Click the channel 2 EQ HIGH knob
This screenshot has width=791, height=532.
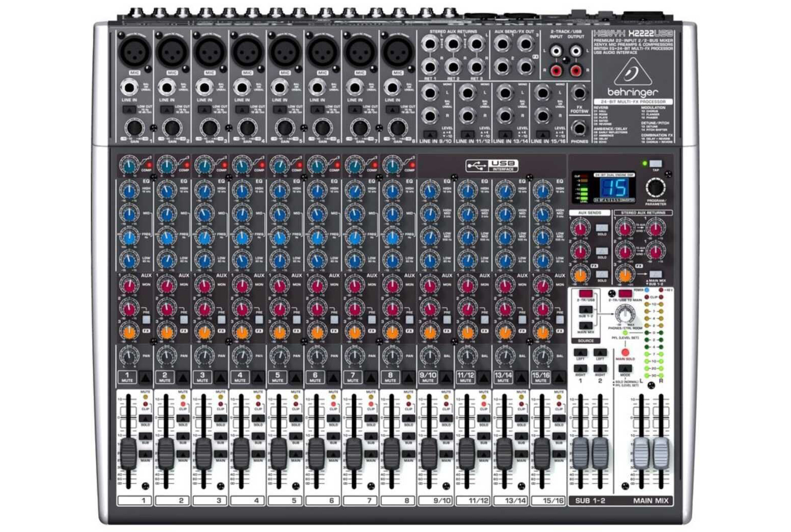[x=166, y=191]
